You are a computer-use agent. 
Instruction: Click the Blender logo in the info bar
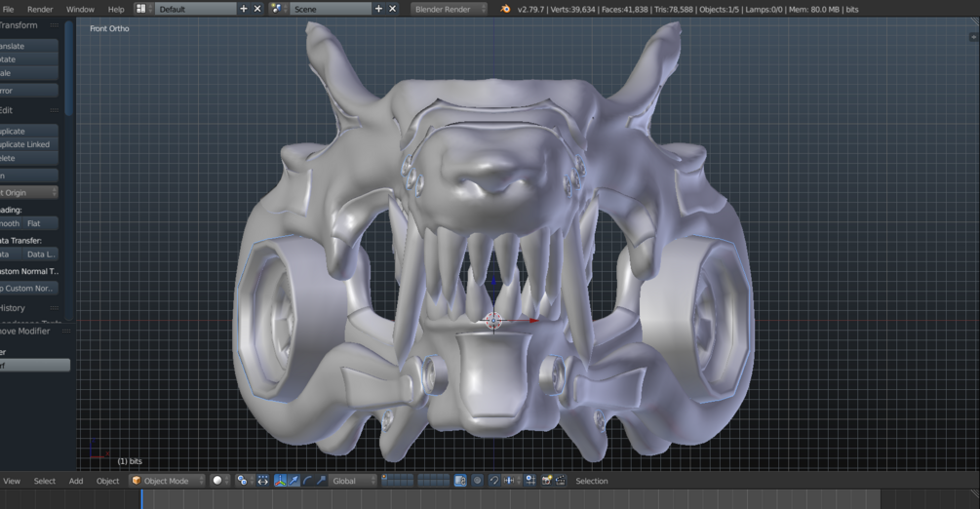505,9
